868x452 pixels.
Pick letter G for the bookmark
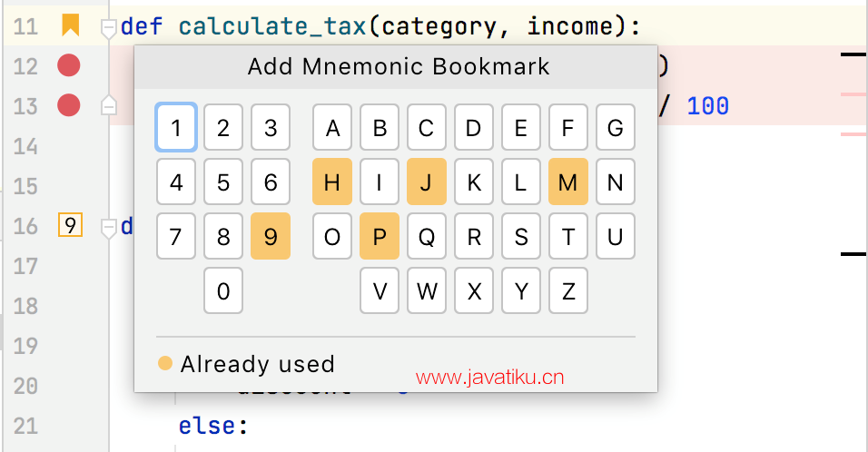pos(616,128)
